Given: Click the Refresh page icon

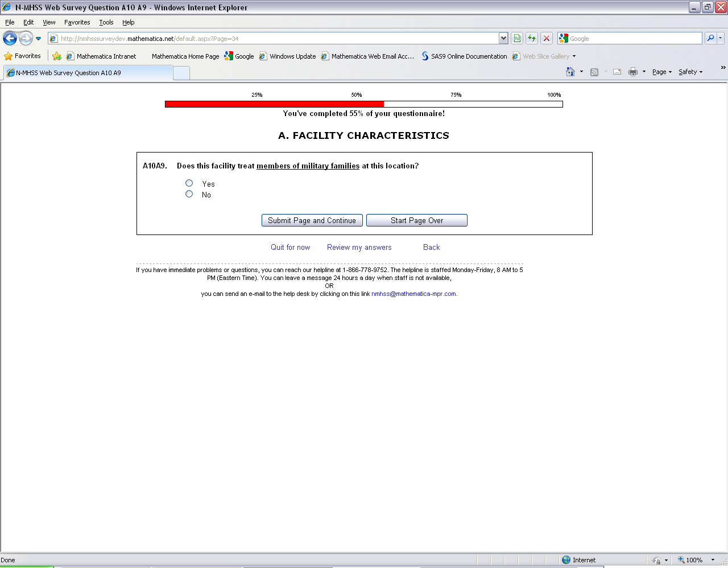Looking at the screenshot, I should [x=532, y=38].
